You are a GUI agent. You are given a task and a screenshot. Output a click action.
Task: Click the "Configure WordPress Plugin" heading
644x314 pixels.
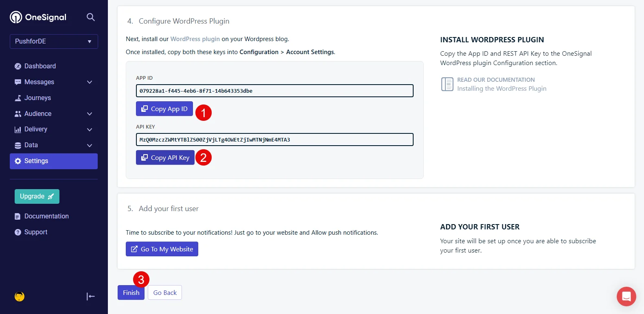pos(184,21)
